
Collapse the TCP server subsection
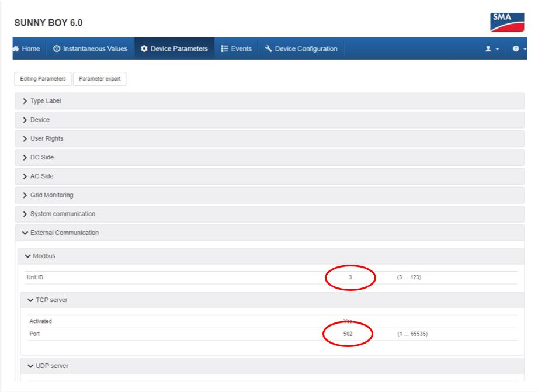click(x=272, y=300)
